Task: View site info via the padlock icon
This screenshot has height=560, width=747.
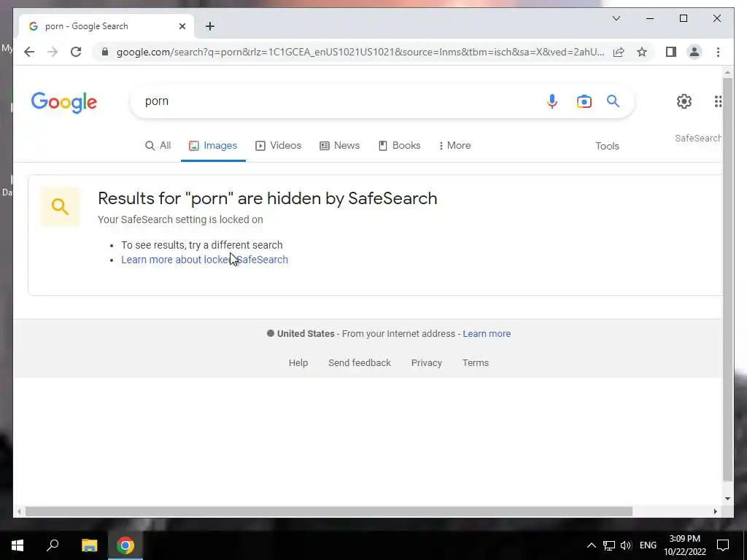Action: coord(105,52)
